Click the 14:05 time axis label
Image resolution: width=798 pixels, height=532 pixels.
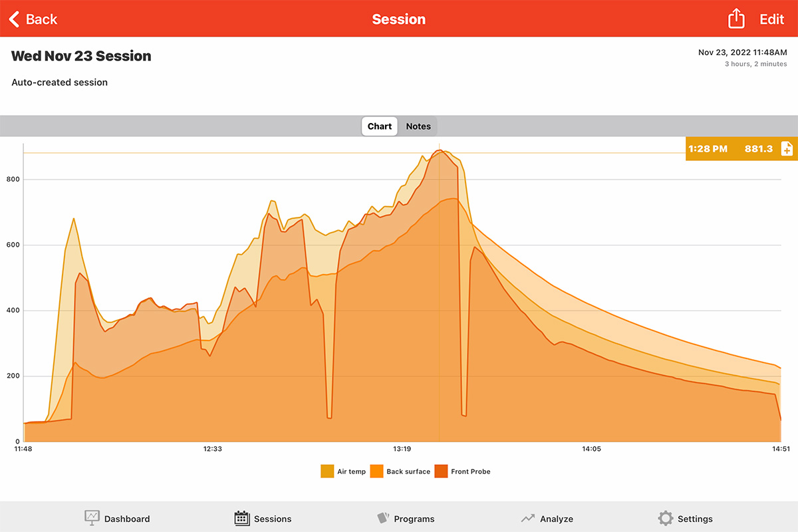coord(591,449)
